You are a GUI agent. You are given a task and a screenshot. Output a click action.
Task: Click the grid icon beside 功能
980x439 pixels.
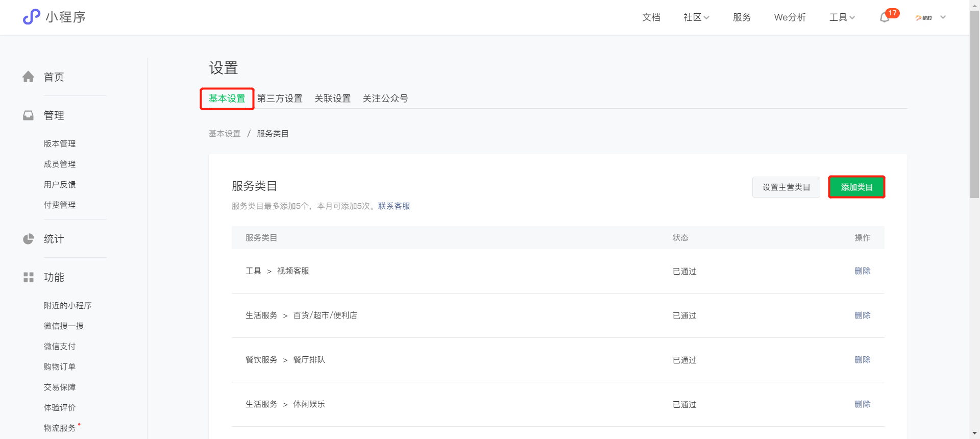click(29, 277)
